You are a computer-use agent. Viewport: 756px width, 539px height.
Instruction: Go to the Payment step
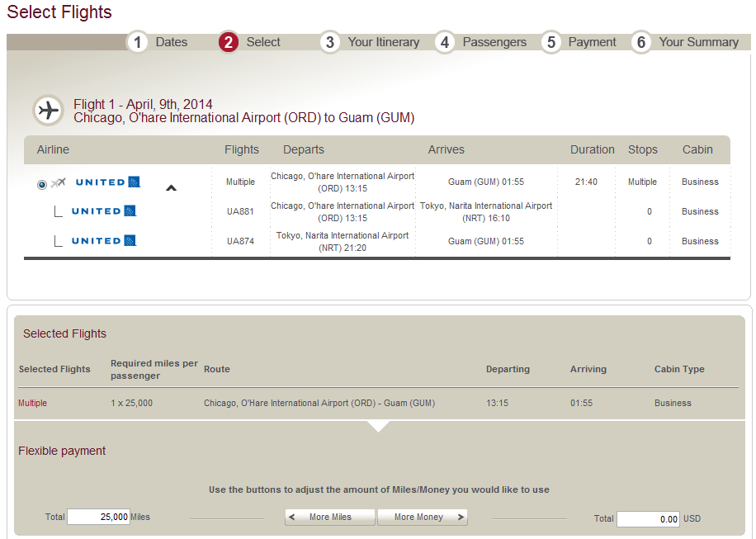tap(592, 42)
